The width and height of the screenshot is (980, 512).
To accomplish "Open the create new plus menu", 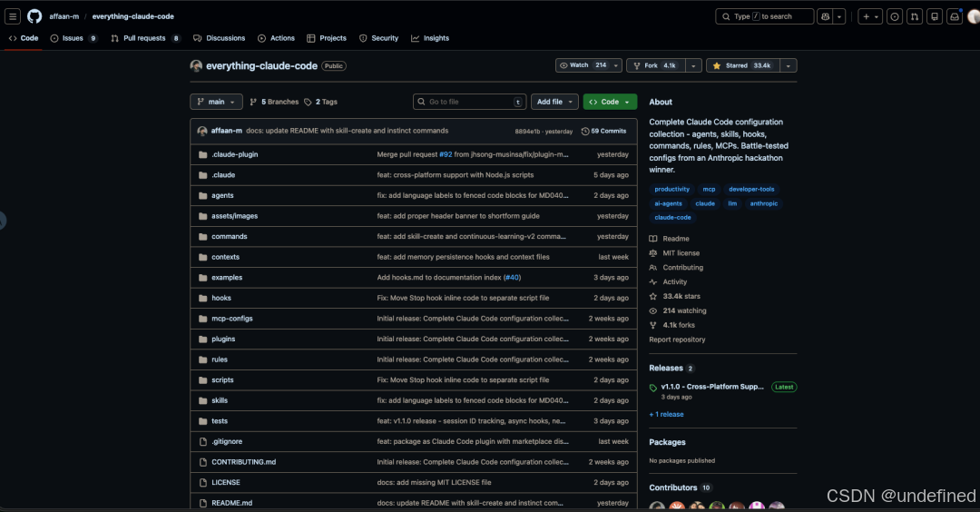I will click(x=870, y=16).
